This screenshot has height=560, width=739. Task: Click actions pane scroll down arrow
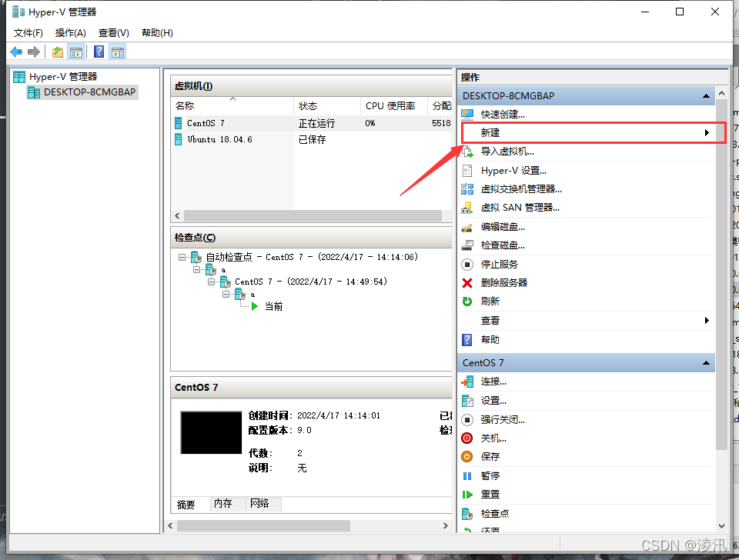pyautogui.click(x=721, y=526)
